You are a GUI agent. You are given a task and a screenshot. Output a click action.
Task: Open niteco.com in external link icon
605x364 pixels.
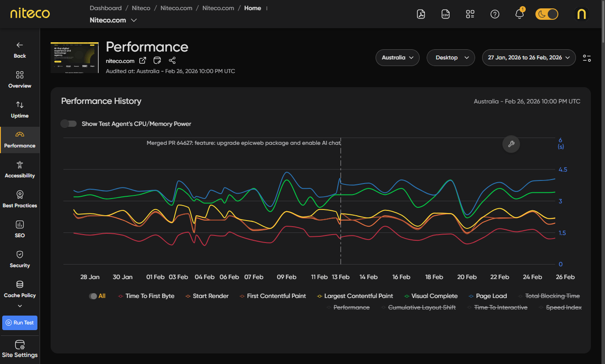(x=143, y=61)
